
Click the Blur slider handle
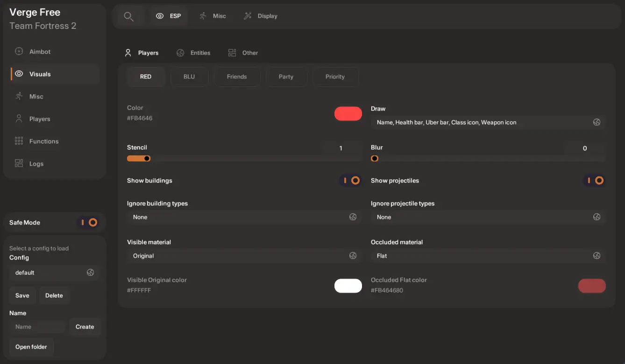point(374,158)
